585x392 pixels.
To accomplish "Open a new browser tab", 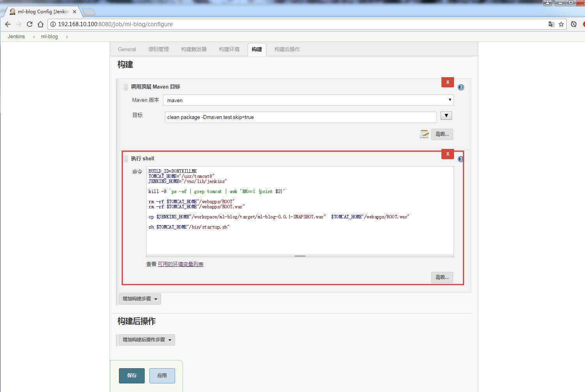I will click(x=89, y=12).
